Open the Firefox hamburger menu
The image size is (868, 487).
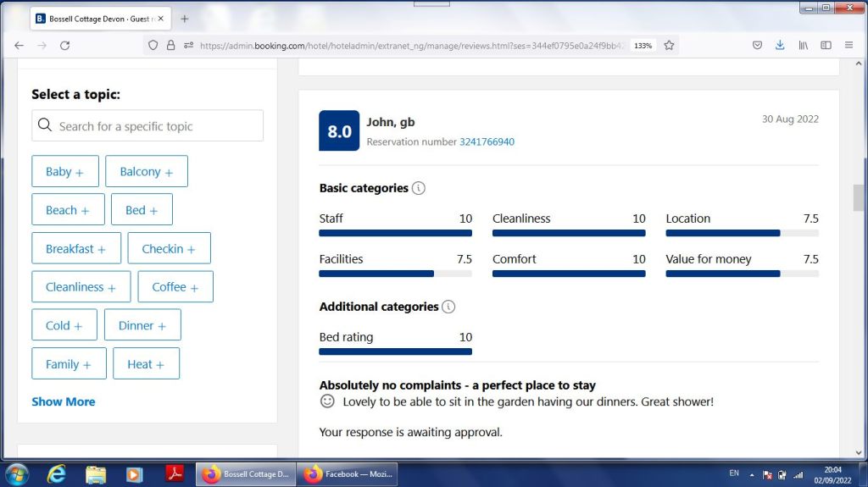point(849,46)
